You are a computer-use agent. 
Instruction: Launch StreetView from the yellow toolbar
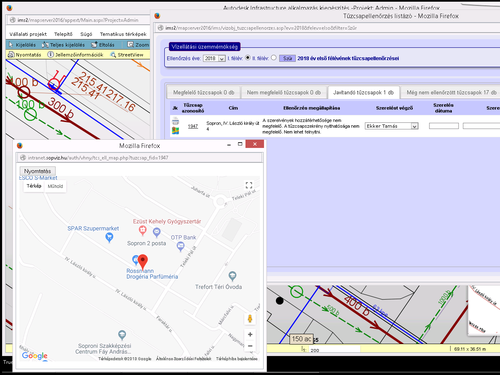point(127,55)
